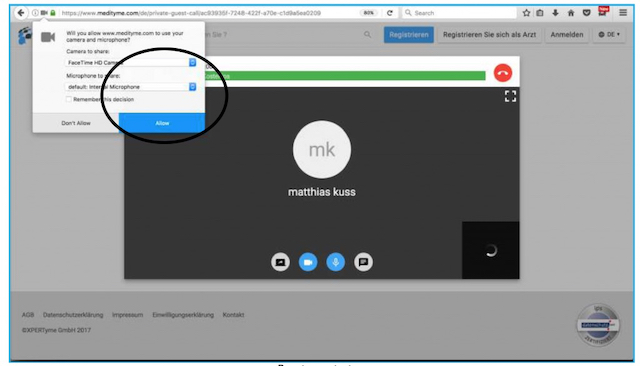Click the camera sharing indicator in address bar

pyautogui.click(x=44, y=13)
